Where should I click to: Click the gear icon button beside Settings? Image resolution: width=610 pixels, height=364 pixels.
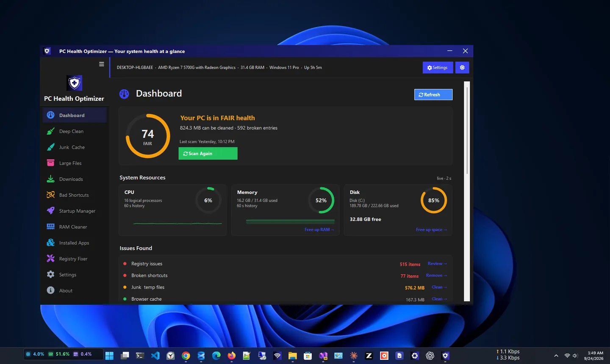coord(462,68)
